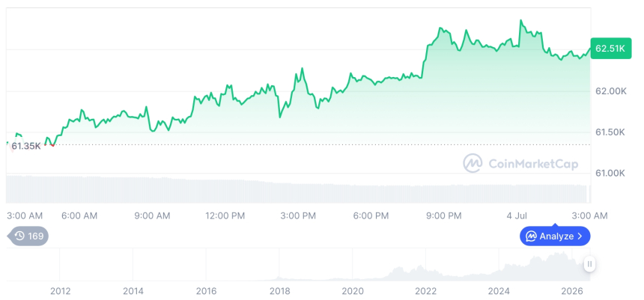The width and height of the screenshot is (644, 300).
Task: Click the CoinMarketCap watermark text
Action: tap(533, 164)
